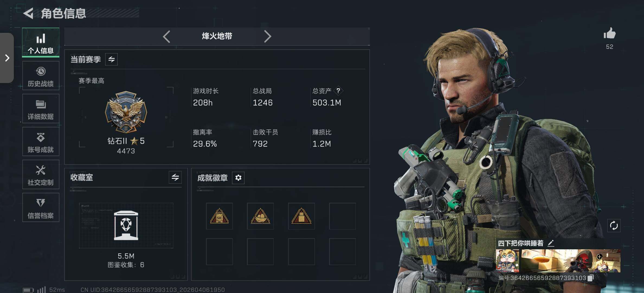Screen dimensions: 644x293
Task: Open the 详细数据 tab
Action: 41,109
